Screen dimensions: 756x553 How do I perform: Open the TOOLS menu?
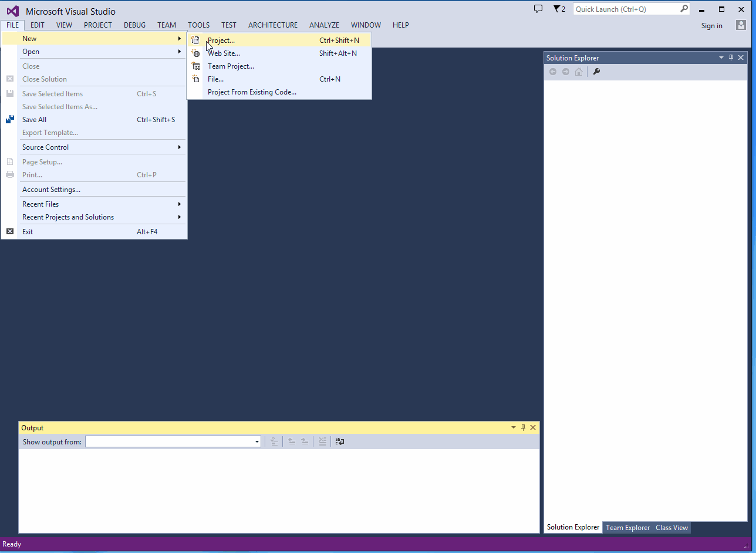(199, 25)
